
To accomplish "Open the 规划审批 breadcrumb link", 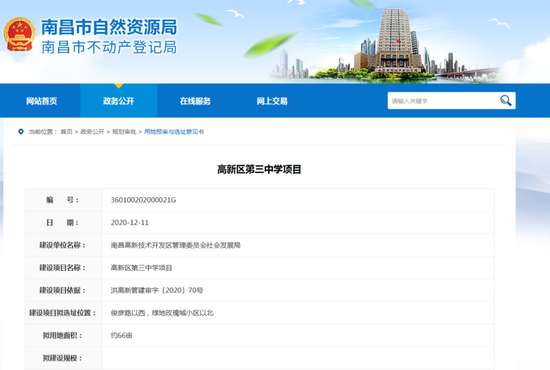I will [124, 132].
